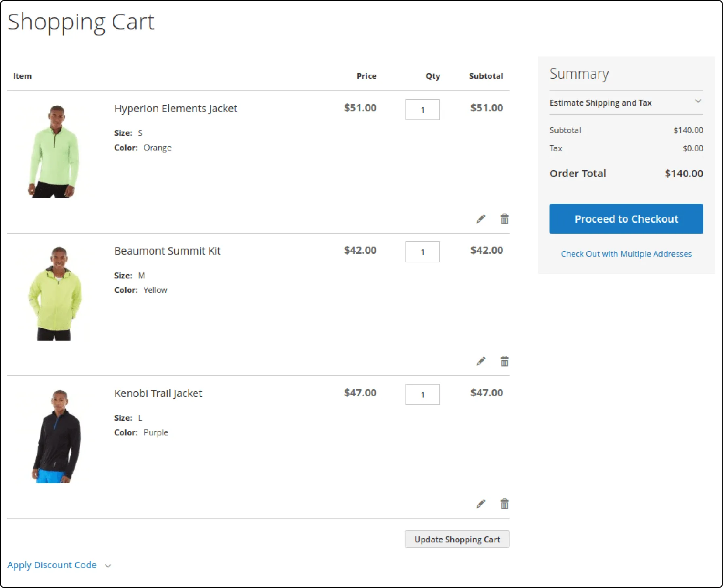Open Check Out with Multiple Addresses link
The height and width of the screenshot is (588, 723).
626,254
